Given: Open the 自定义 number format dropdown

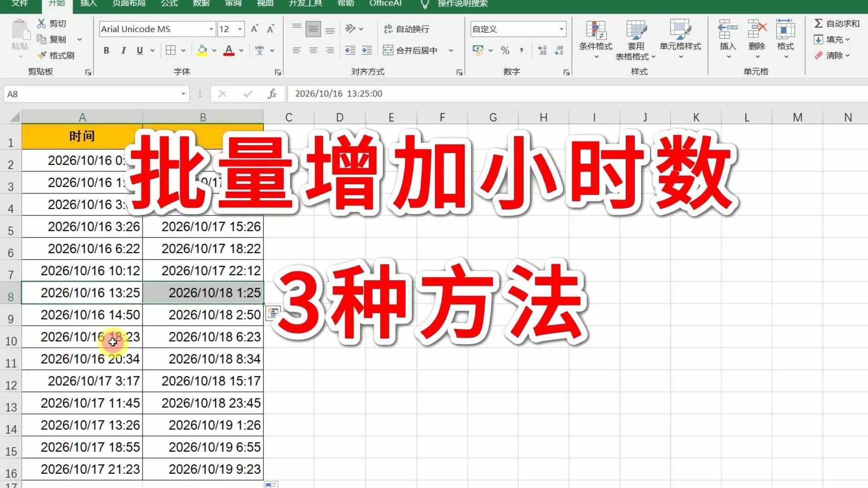Looking at the screenshot, I should pyautogui.click(x=562, y=29).
